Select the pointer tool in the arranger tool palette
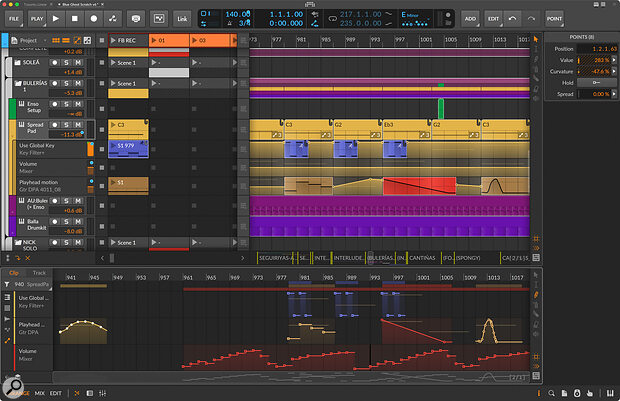Screen dimensions: 620x401 point(536,39)
